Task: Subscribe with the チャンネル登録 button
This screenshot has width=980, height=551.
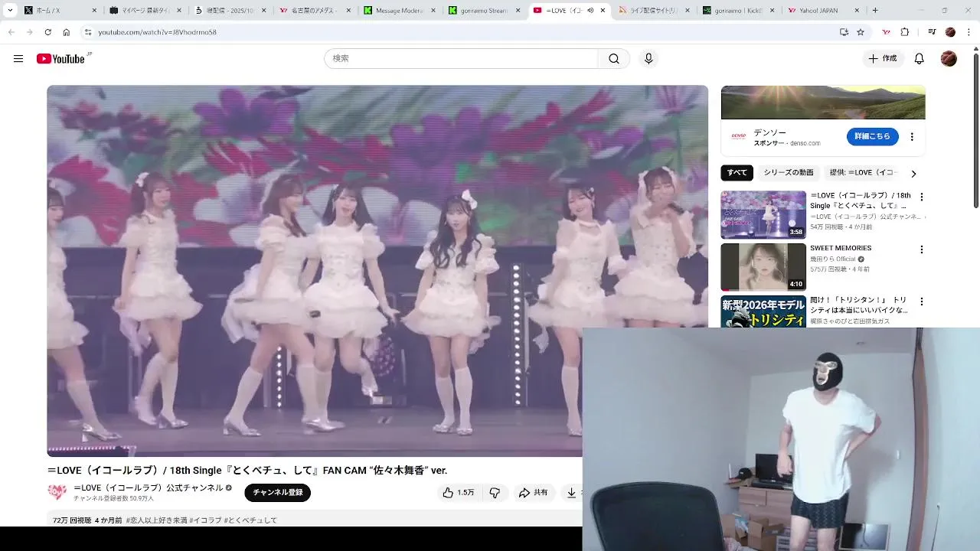Action: coord(278,493)
